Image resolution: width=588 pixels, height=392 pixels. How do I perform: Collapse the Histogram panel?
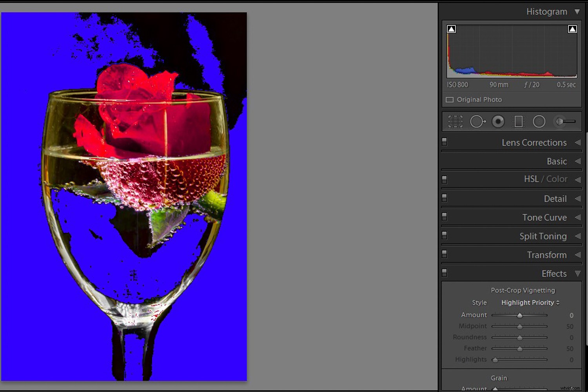(x=578, y=11)
